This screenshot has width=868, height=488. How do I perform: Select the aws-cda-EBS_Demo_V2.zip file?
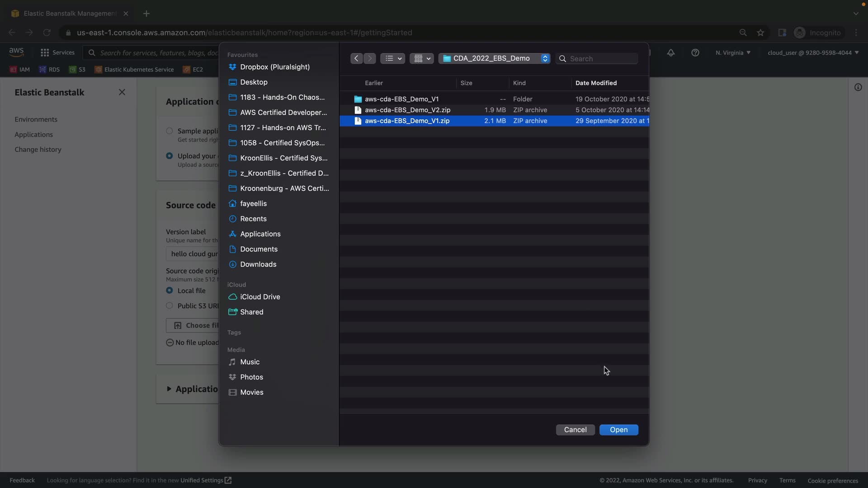pos(407,110)
